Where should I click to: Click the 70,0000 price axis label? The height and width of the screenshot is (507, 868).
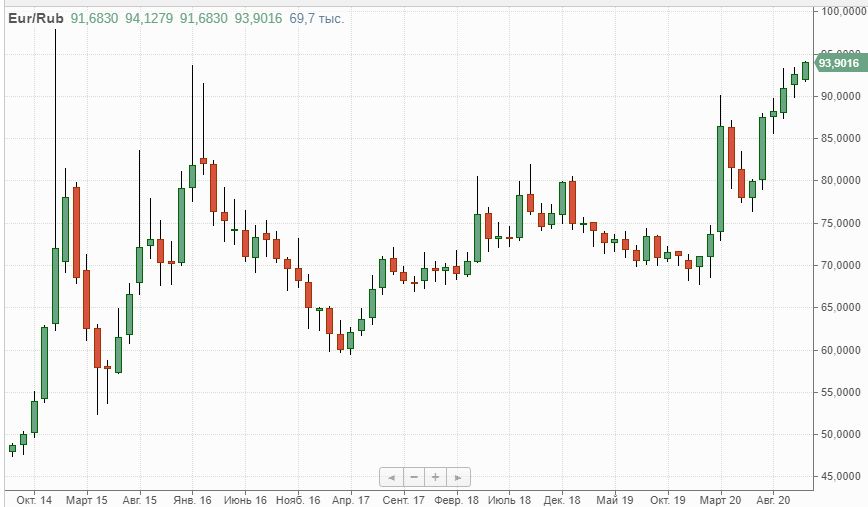840,265
